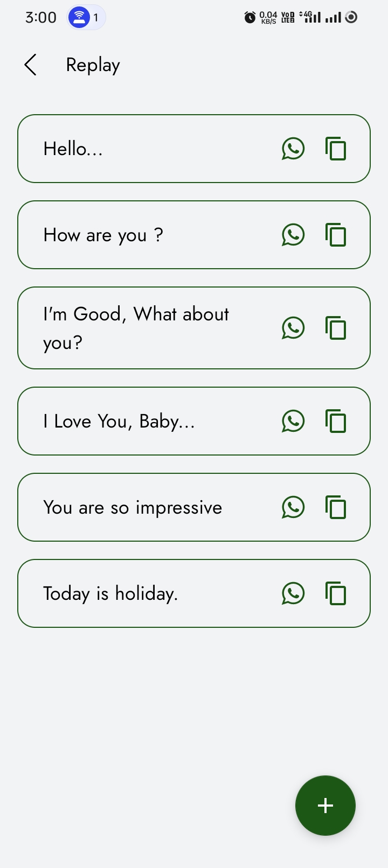
Task: Copy the "I Love You, Baby..." text
Action: 336,421
